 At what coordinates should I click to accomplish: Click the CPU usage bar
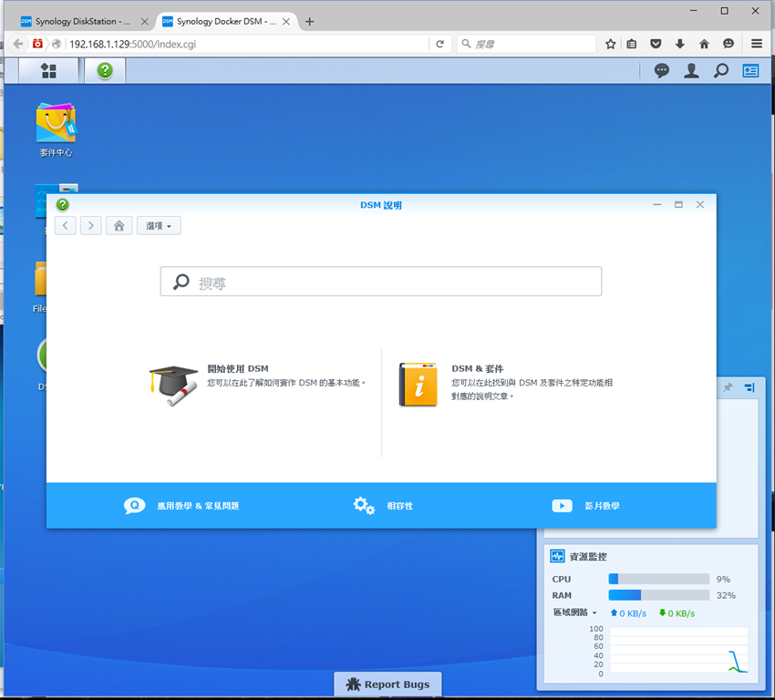[x=659, y=579]
